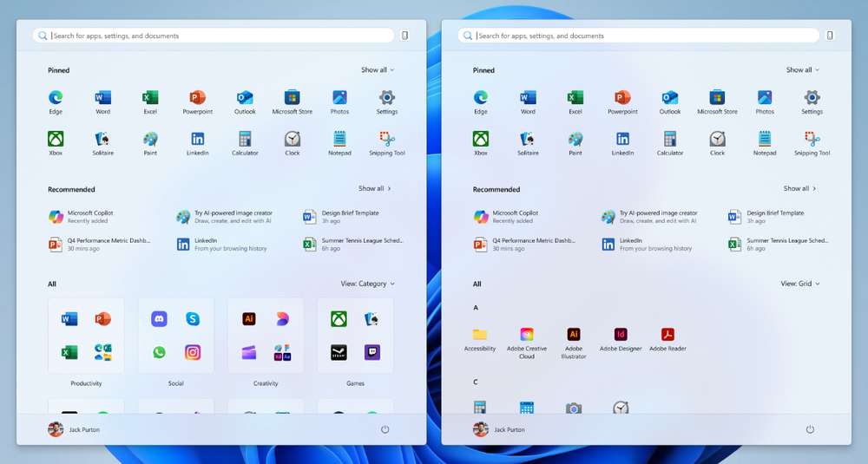Expand Pinned Show all in right panel
The height and width of the screenshot is (464, 868).
click(x=803, y=69)
